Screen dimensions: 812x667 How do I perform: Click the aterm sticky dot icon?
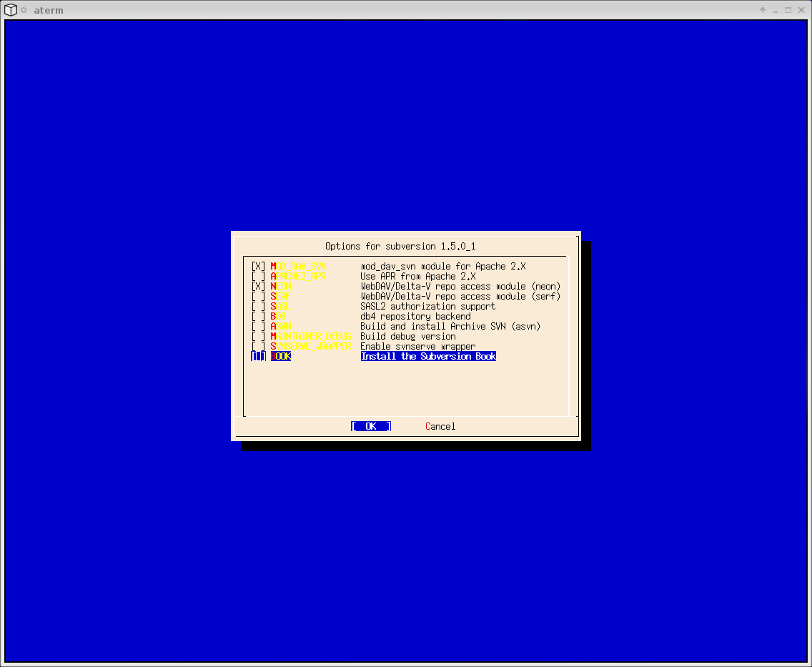(24, 10)
